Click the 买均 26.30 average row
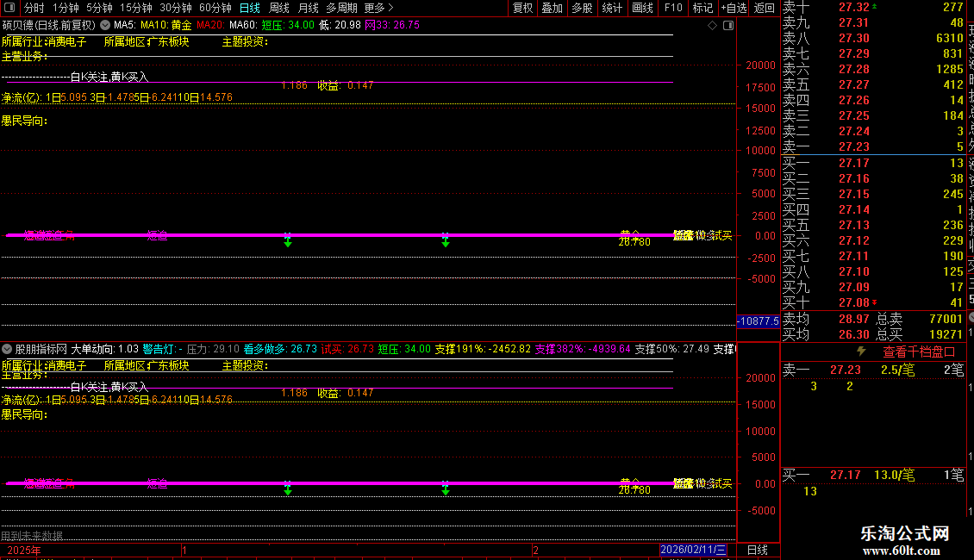This screenshot has height=560, width=974. (826, 334)
